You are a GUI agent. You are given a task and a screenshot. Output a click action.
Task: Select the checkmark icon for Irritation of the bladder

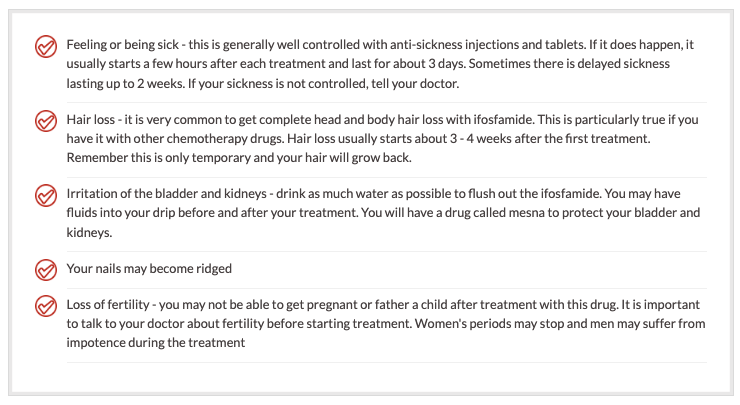click(x=46, y=195)
